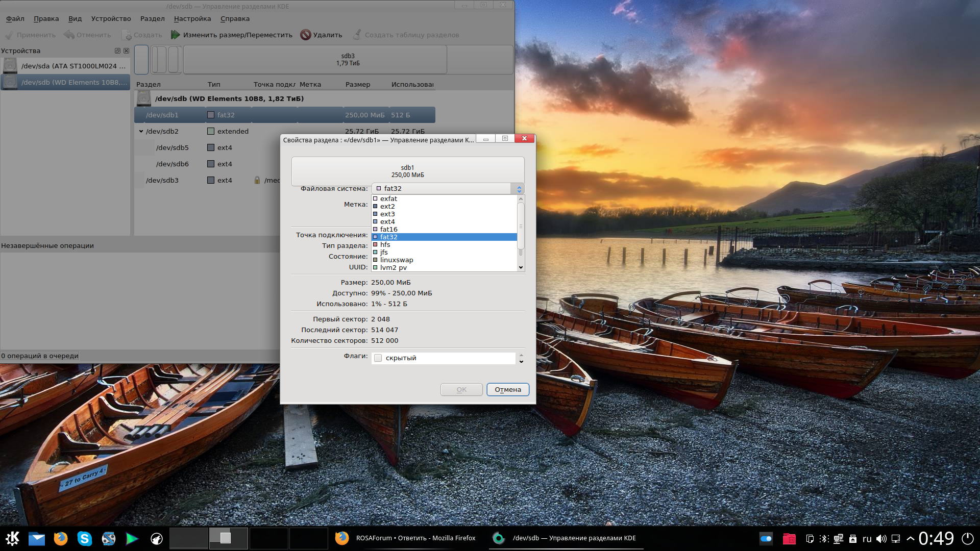Toggle the blue switch in the system tray
980x551 pixels.
pos(766,538)
